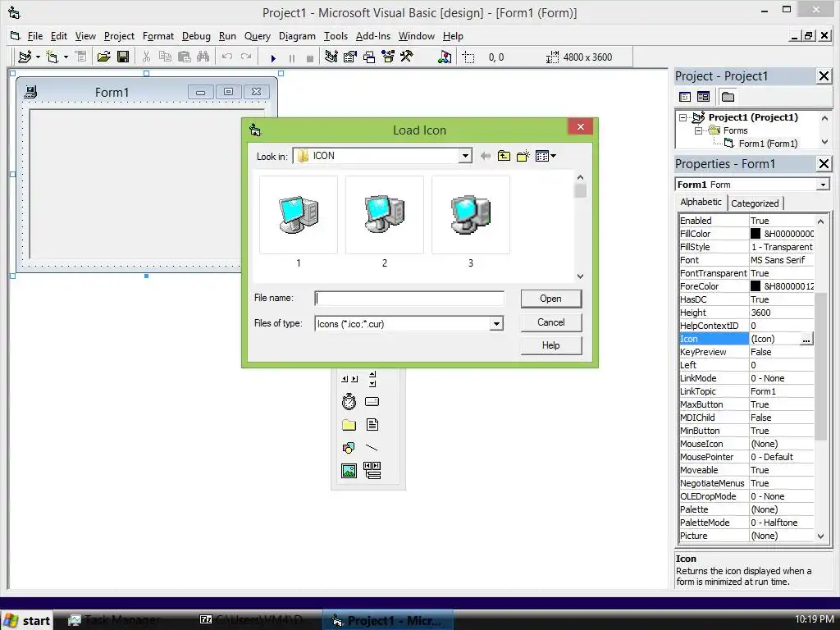Select the DriveListBox control in toolbox
This screenshot has height=630, width=840.
coord(372,402)
